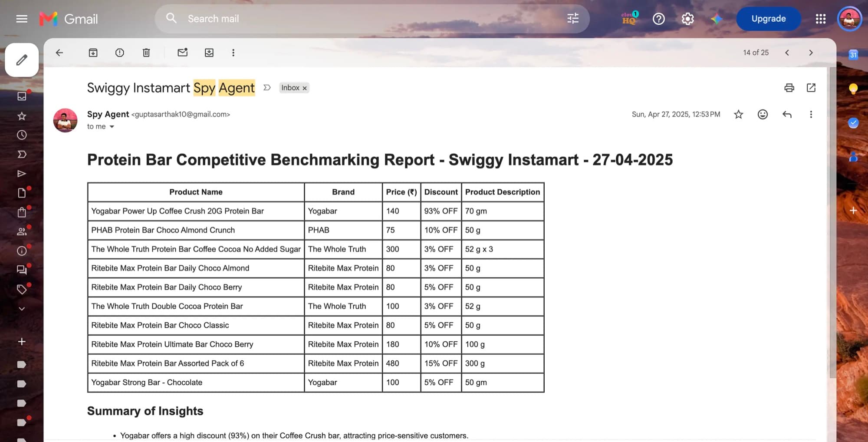Click the '93% OFF' discount cell
Image resolution: width=868 pixels, height=442 pixels.
[441, 211]
